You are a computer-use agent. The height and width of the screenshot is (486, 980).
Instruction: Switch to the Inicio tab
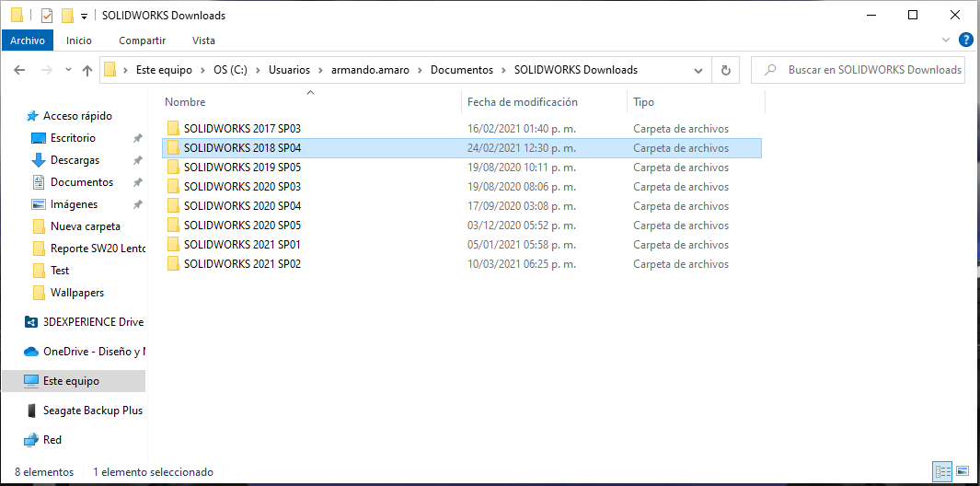click(79, 40)
